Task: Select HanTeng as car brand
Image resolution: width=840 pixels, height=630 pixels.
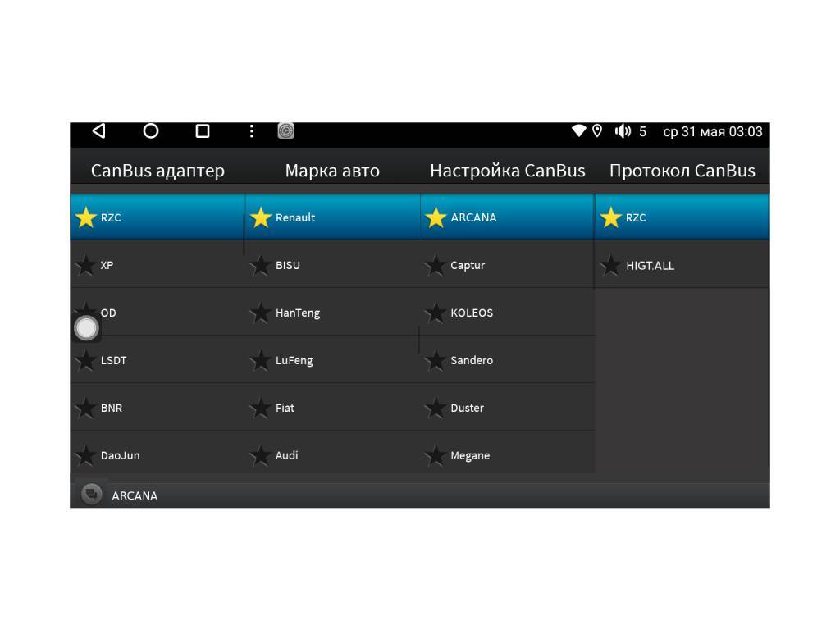Action: click(333, 313)
